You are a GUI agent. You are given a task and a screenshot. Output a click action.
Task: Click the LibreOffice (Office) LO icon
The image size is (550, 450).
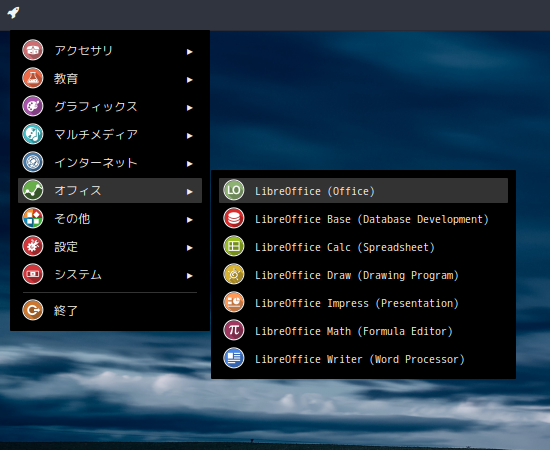234,190
